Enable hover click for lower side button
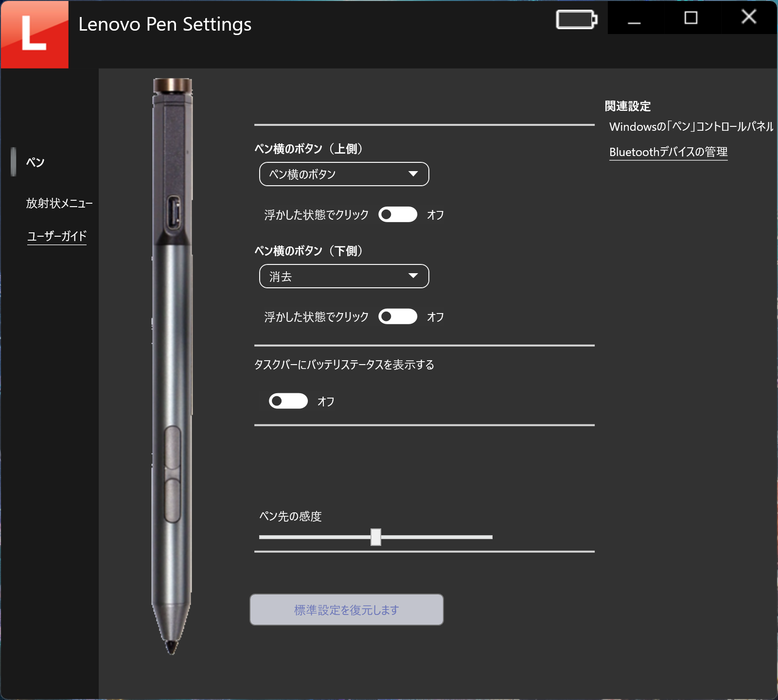Screen dimensions: 778x700 [x=397, y=316]
